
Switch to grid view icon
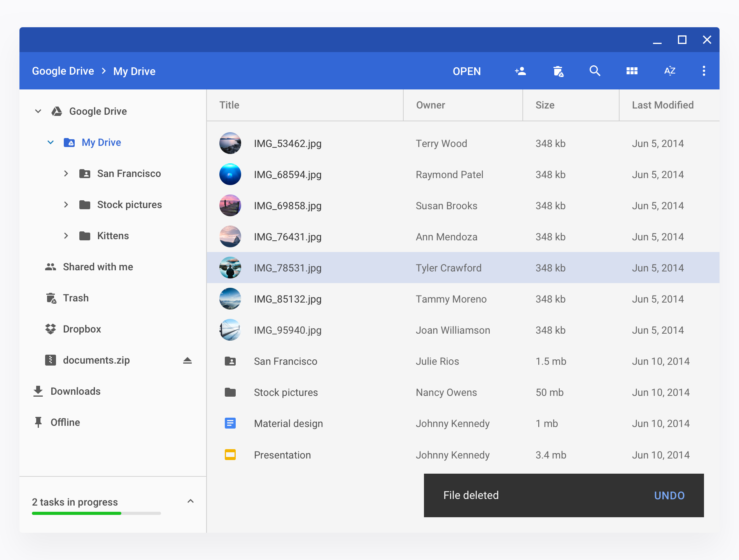(632, 71)
